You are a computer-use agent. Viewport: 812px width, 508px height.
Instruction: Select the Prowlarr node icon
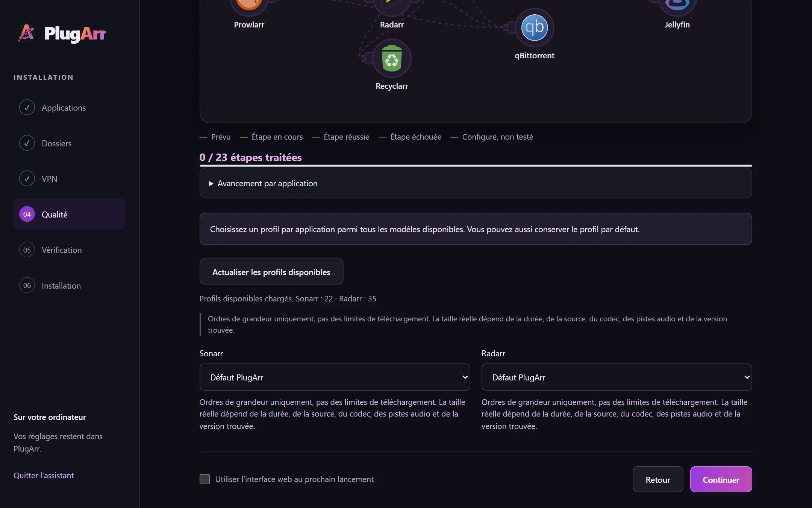[x=249, y=5]
